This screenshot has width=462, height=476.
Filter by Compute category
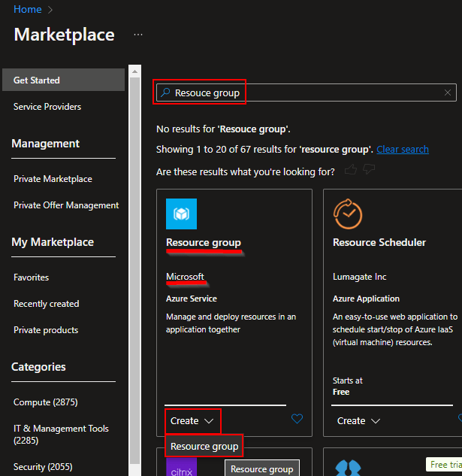pyautogui.click(x=45, y=402)
